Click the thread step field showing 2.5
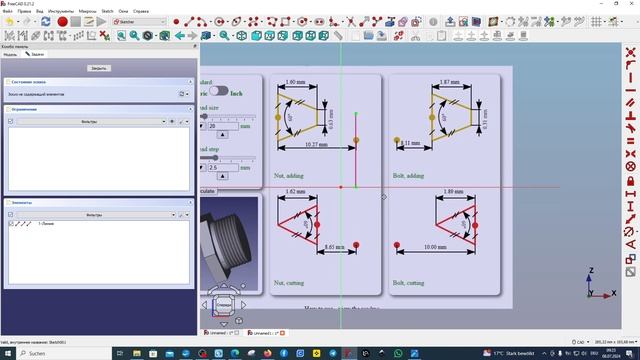Screen dimensions: 640x360 click(x=223, y=168)
